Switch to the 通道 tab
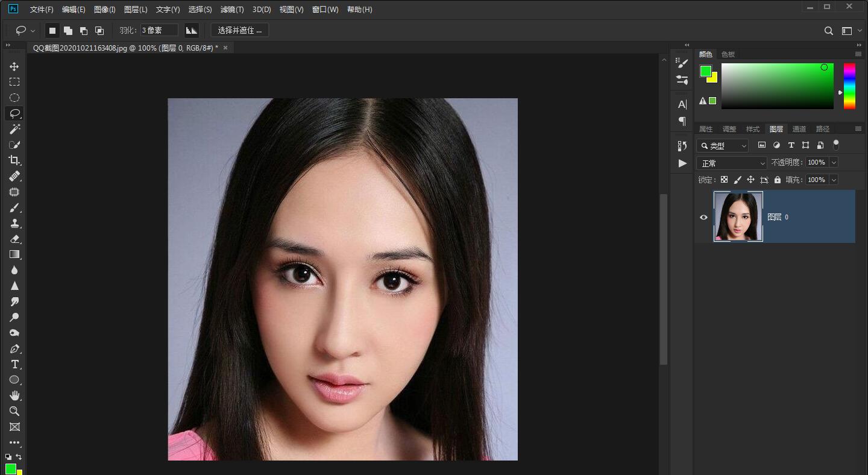Image resolution: width=868 pixels, height=475 pixels. point(799,128)
